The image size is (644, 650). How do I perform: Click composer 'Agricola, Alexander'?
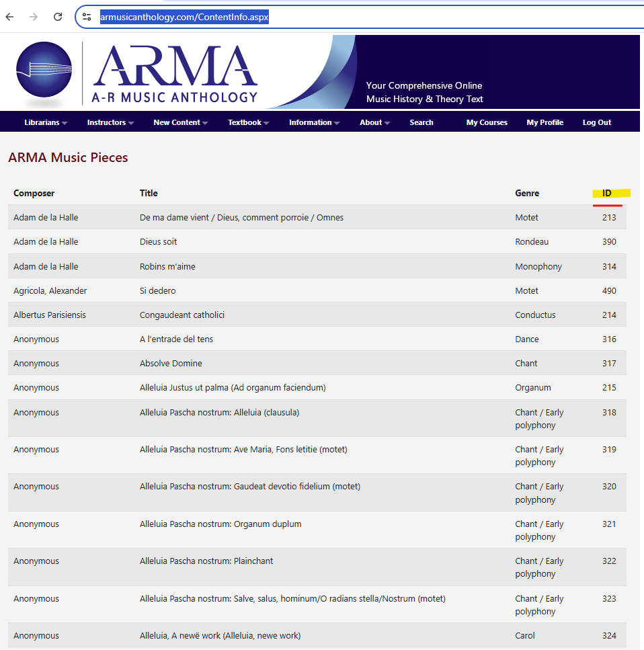coord(50,290)
